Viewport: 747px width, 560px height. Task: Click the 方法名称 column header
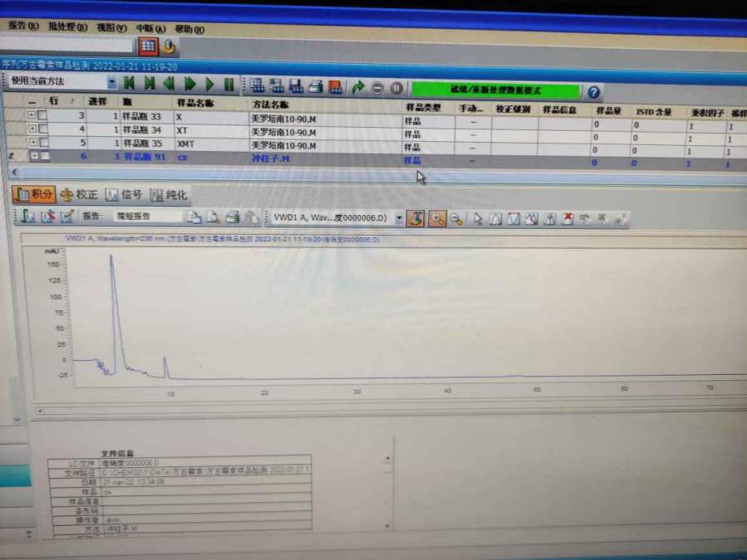click(270, 105)
